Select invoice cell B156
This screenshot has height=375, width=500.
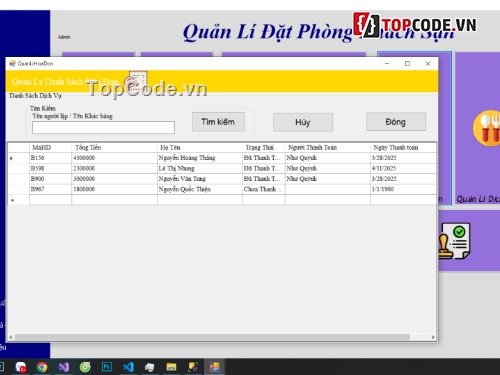coord(50,158)
